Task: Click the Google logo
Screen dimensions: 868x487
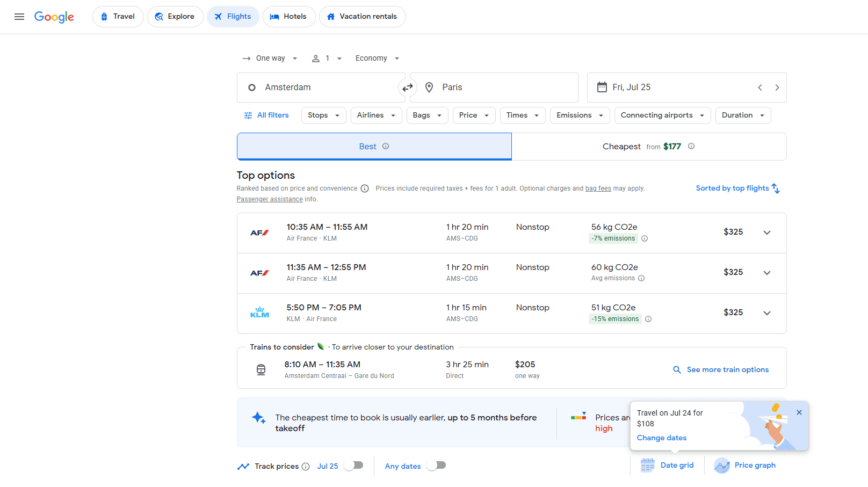Action: click(54, 17)
